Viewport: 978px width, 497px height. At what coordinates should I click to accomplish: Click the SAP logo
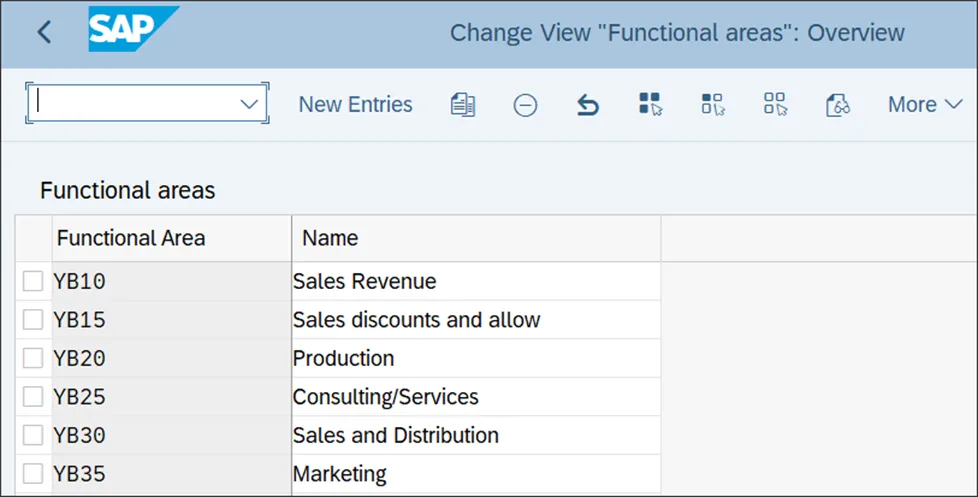pyautogui.click(x=132, y=30)
